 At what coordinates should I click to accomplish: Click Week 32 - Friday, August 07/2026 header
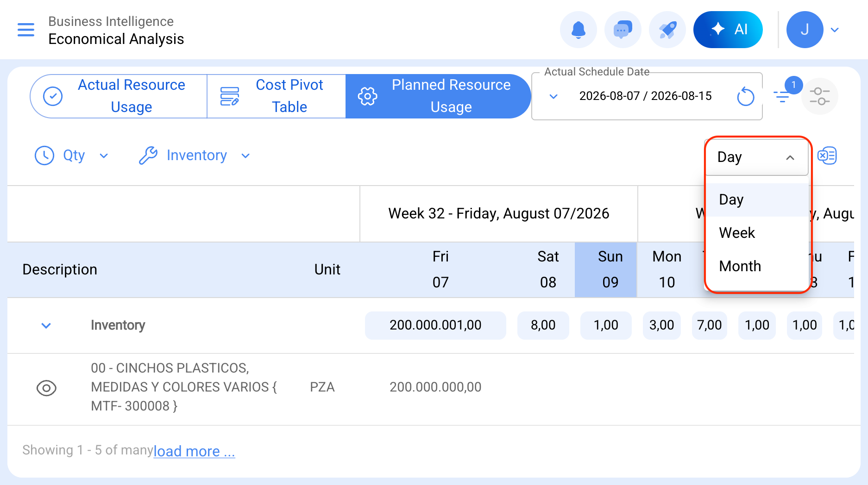coord(499,213)
